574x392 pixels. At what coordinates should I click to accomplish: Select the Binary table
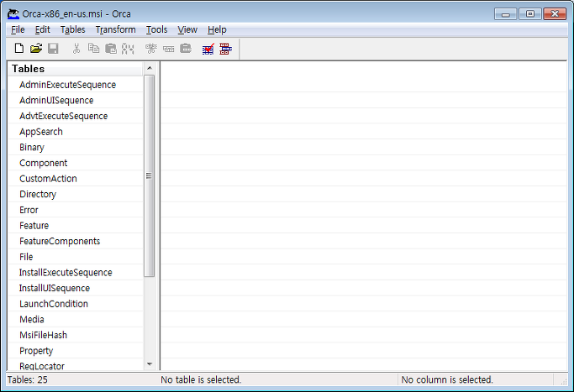tap(76, 148)
